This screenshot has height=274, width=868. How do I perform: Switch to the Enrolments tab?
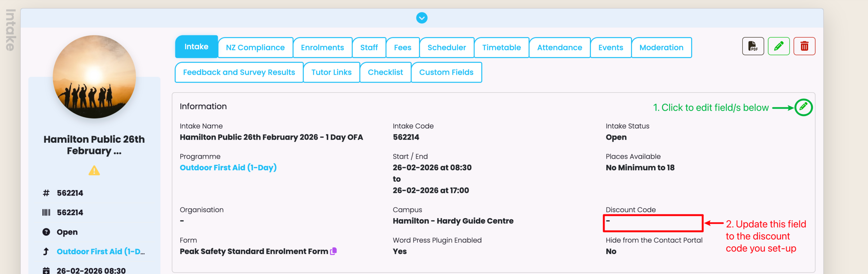[322, 48]
